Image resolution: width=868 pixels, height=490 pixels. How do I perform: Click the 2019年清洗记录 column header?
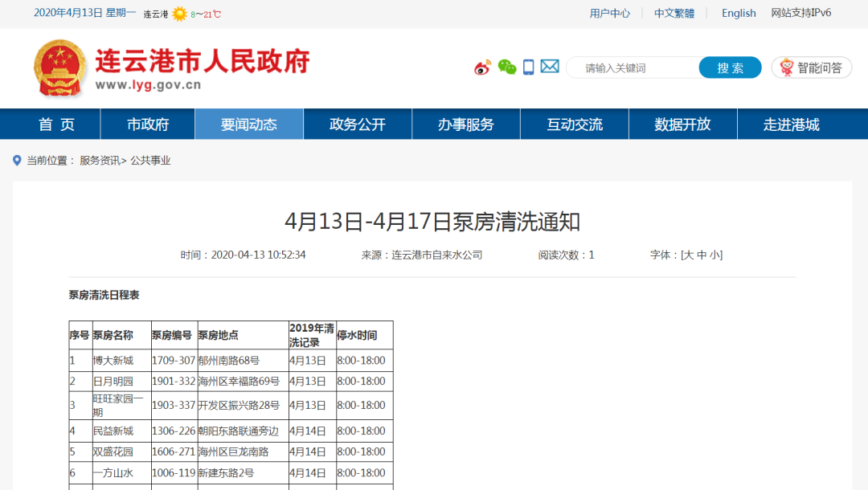click(x=312, y=335)
